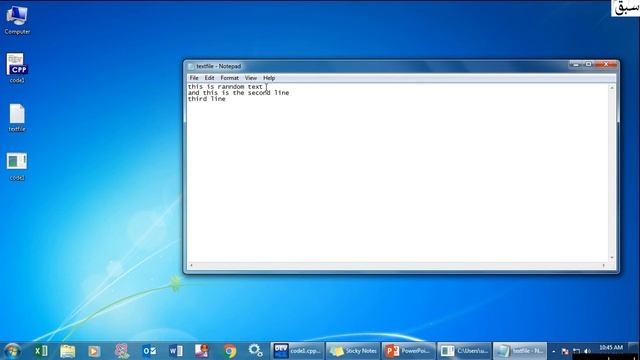Viewport: 640px width, 360px height.
Task: Open the File menu in Notepad
Action: tap(194, 78)
